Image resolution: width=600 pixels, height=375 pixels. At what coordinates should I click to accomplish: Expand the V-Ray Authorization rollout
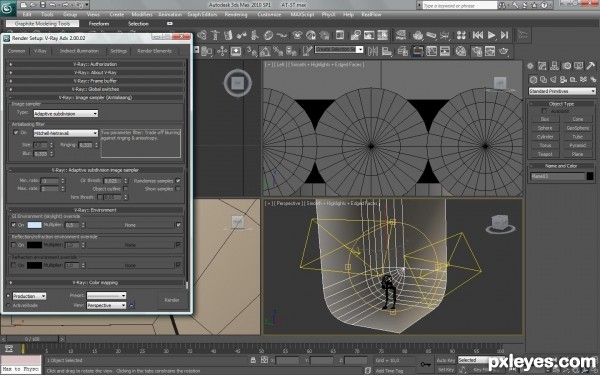96,64
